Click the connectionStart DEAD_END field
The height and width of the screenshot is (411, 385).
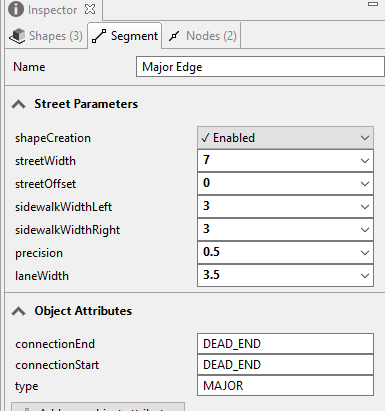point(285,365)
